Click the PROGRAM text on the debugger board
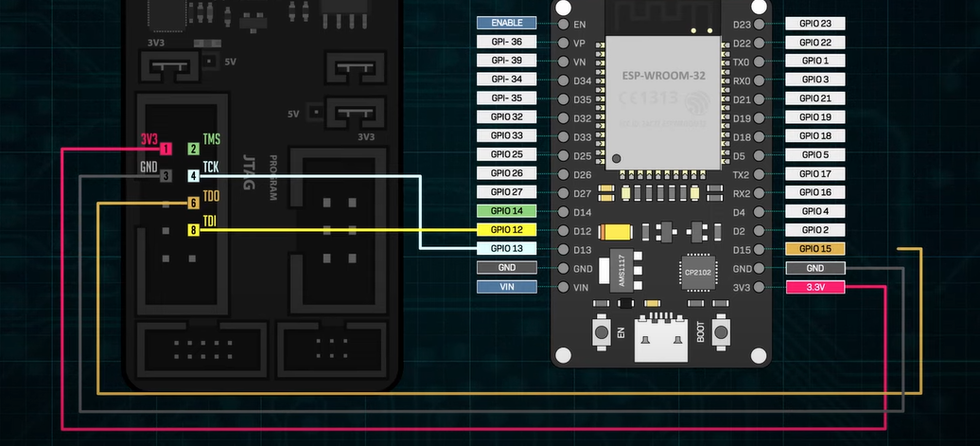This screenshot has height=446, width=980. [x=272, y=178]
